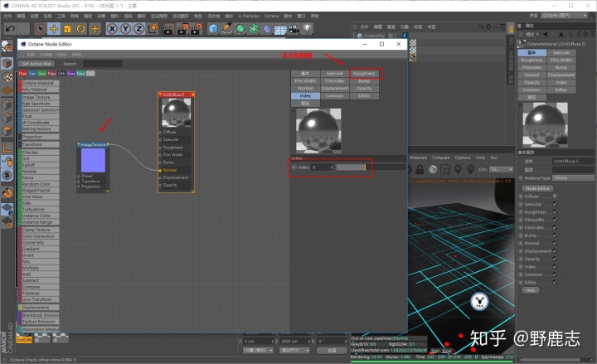Click the coordinate system icon
Viewport: 597px width, 364px height.
tap(153, 28)
